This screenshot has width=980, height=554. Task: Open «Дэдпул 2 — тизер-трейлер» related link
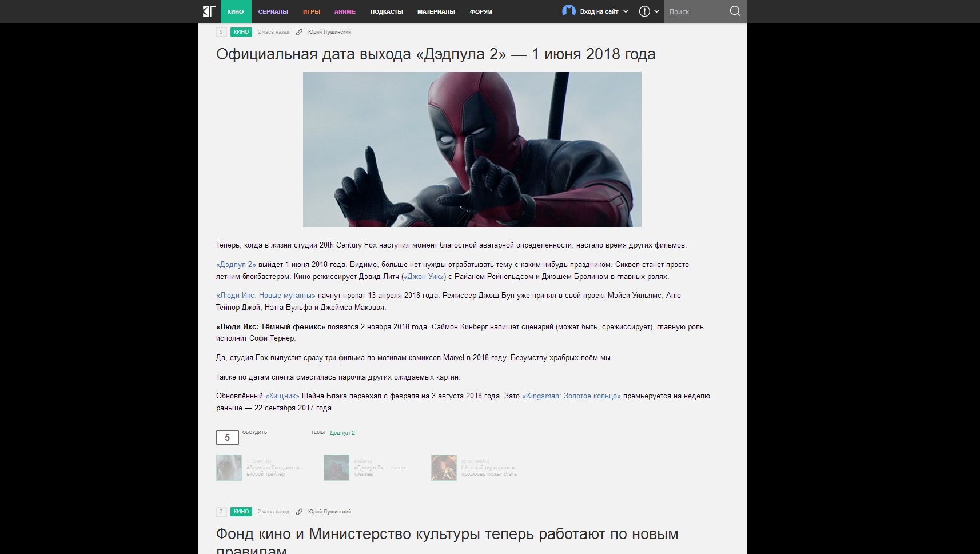click(x=380, y=471)
